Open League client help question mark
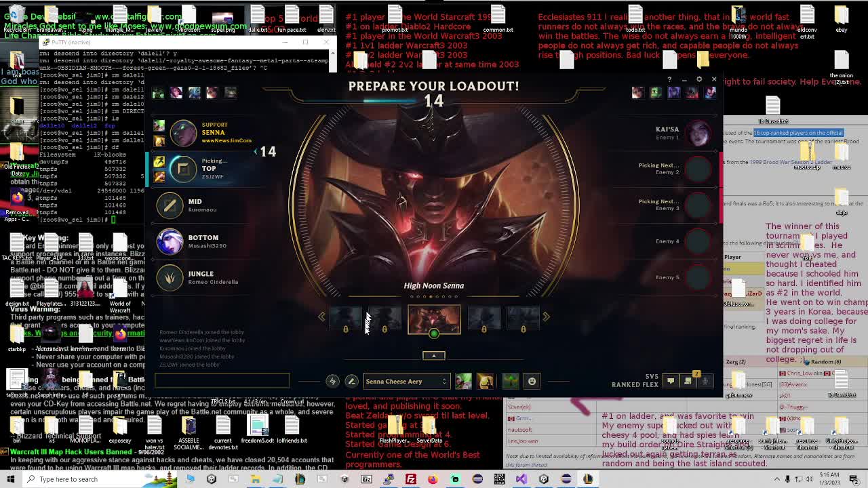The width and height of the screenshot is (868, 488). click(669, 79)
